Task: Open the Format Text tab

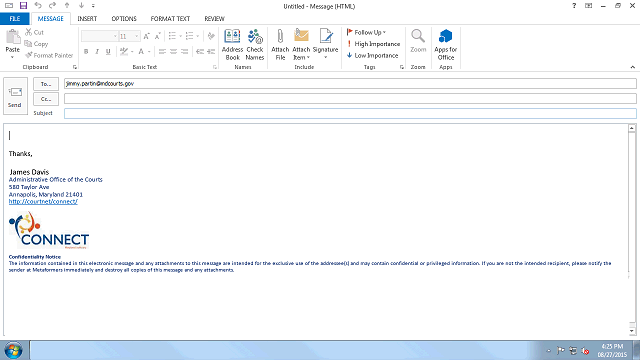Action: click(170, 19)
